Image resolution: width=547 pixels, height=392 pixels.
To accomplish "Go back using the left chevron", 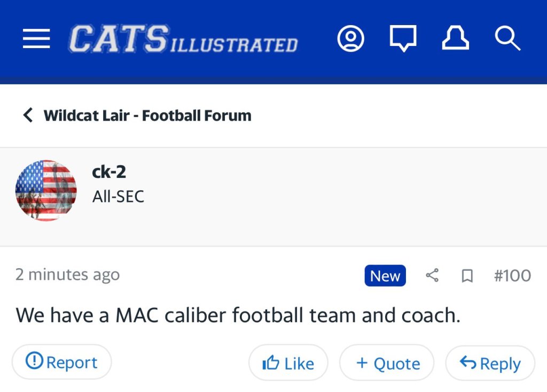I will pyautogui.click(x=28, y=115).
